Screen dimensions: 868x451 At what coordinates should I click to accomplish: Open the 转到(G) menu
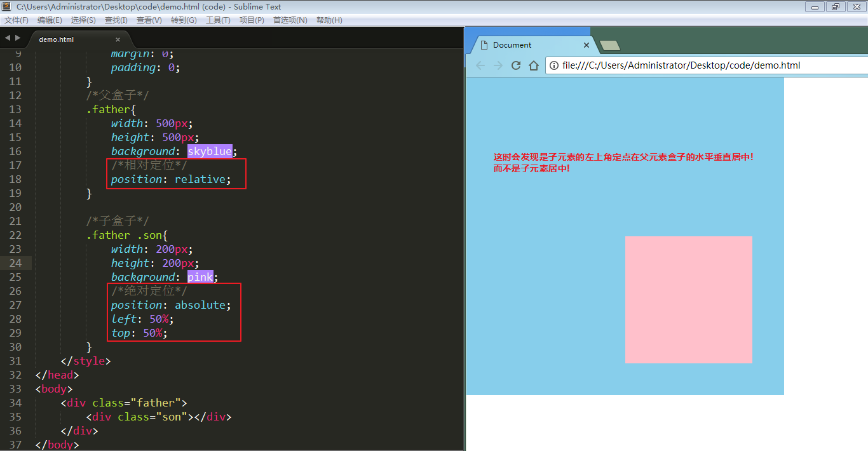click(184, 20)
